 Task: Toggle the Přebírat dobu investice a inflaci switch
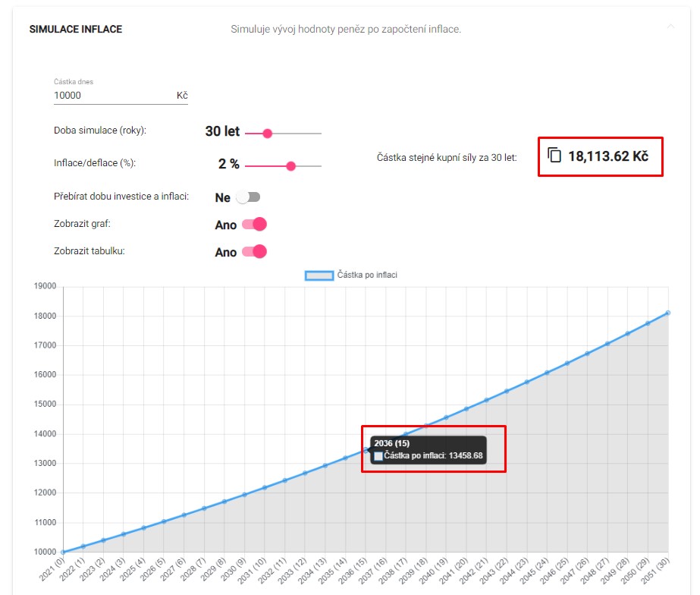tap(248, 197)
